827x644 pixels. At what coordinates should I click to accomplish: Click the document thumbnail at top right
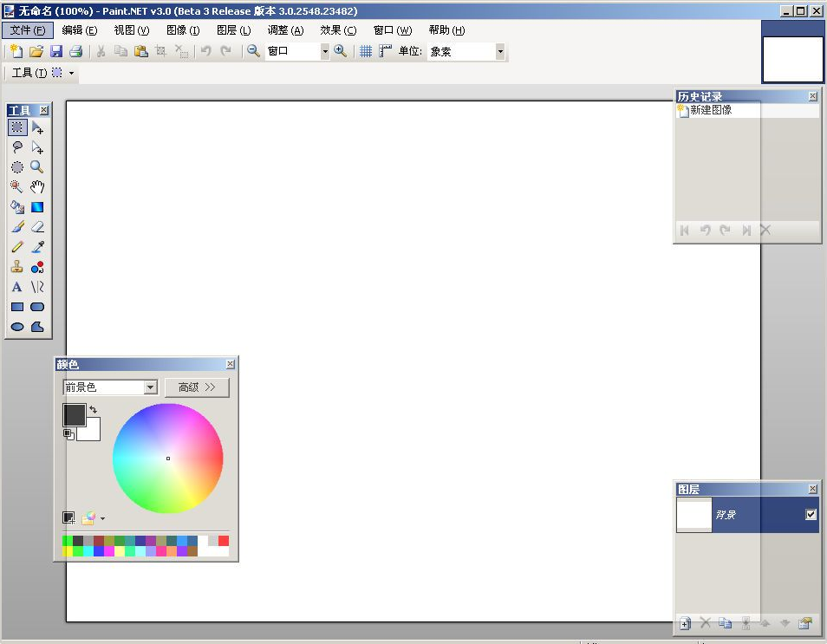point(792,59)
